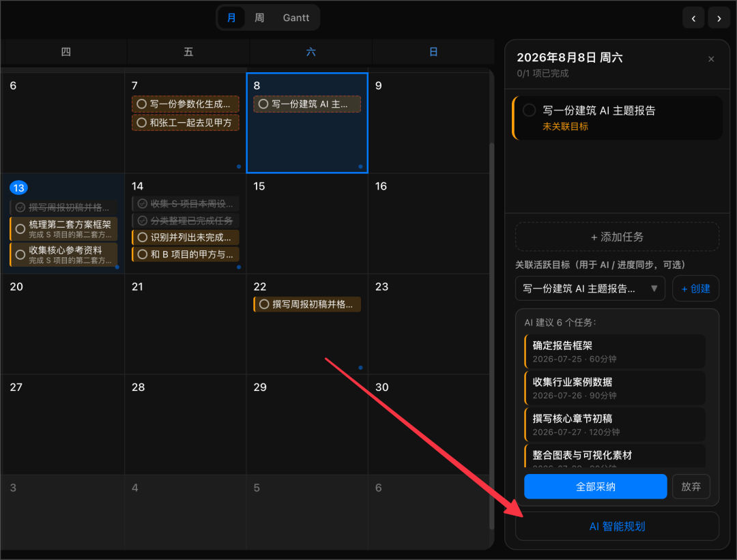The width and height of the screenshot is (737, 560).
Task: Open 关联活跃目标 dropdown
Action: pyautogui.click(x=590, y=289)
